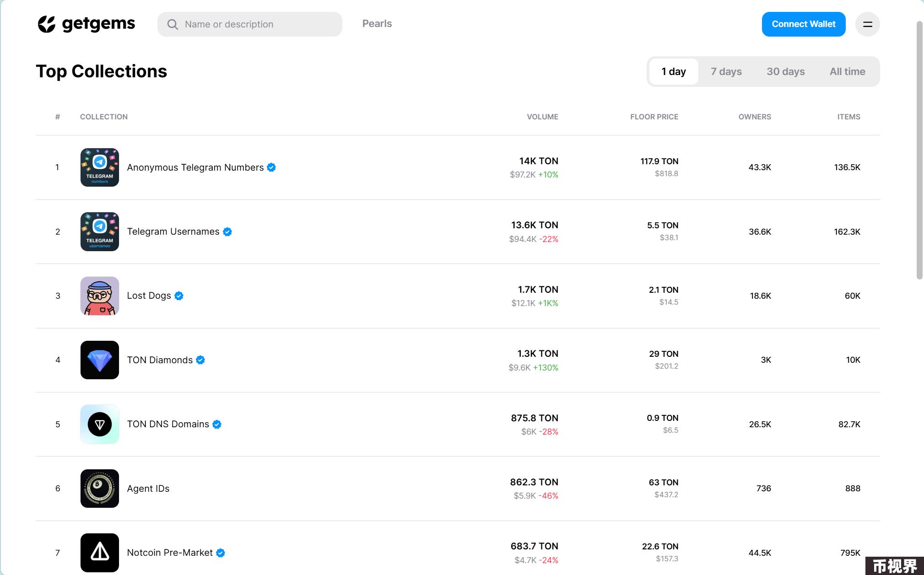Click the FLOOR PRICE column header

pyautogui.click(x=654, y=117)
